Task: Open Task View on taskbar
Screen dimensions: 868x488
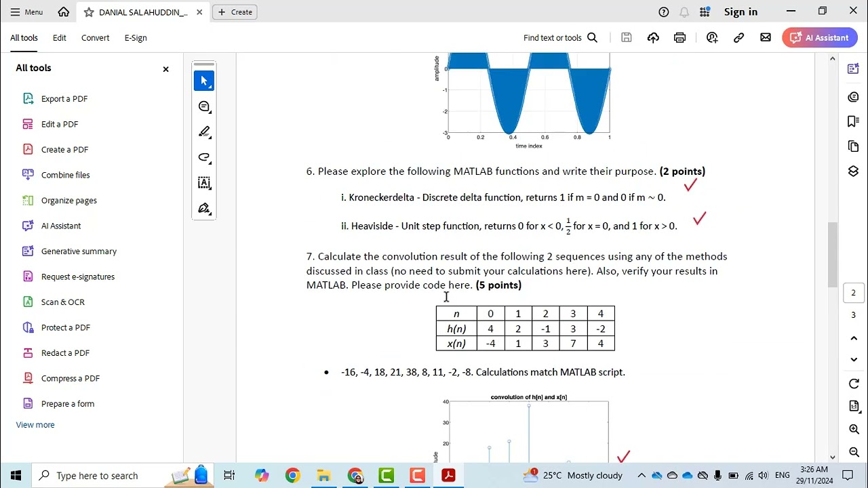Action: pyautogui.click(x=229, y=475)
